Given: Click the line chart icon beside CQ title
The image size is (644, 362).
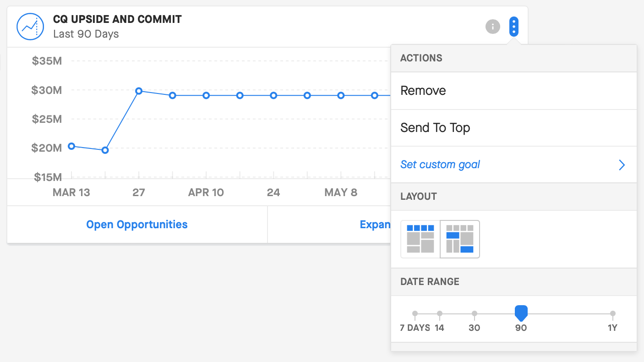Looking at the screenshot, I should pos(30,27).
